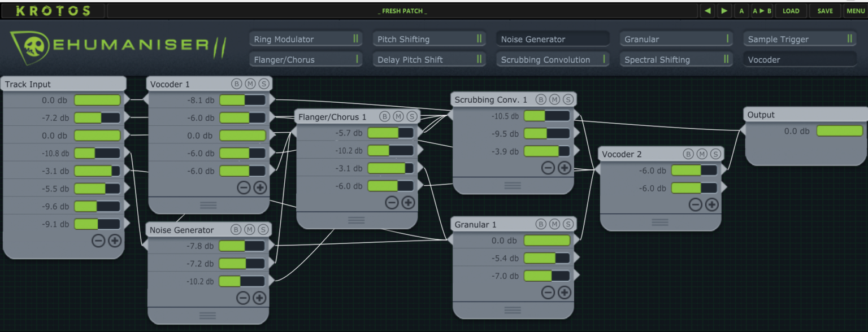Click the FRESH PATCH preset name field
The height and width of the screenshot is (332, 868).
coord(402,11)
